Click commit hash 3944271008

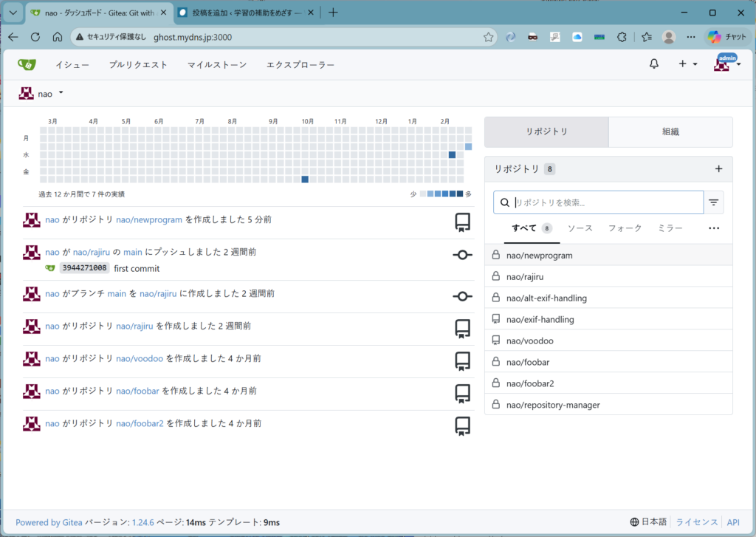pos(84,268)
